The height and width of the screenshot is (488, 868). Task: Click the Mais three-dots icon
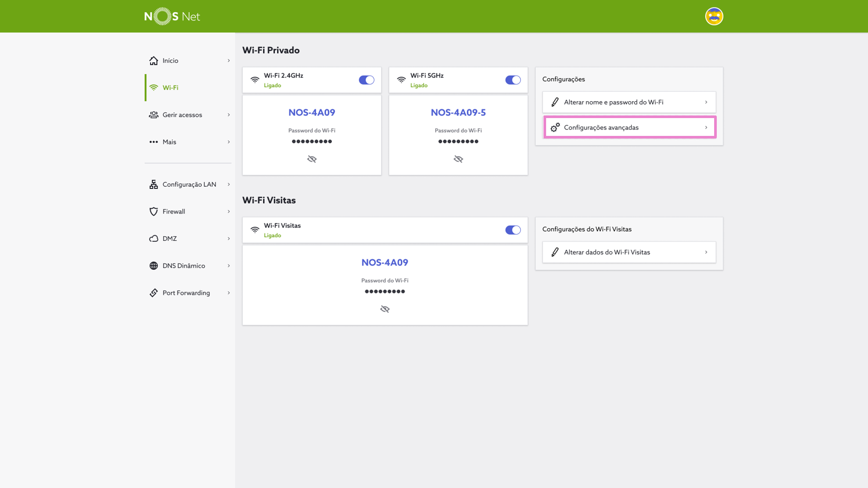click(153, 142)
